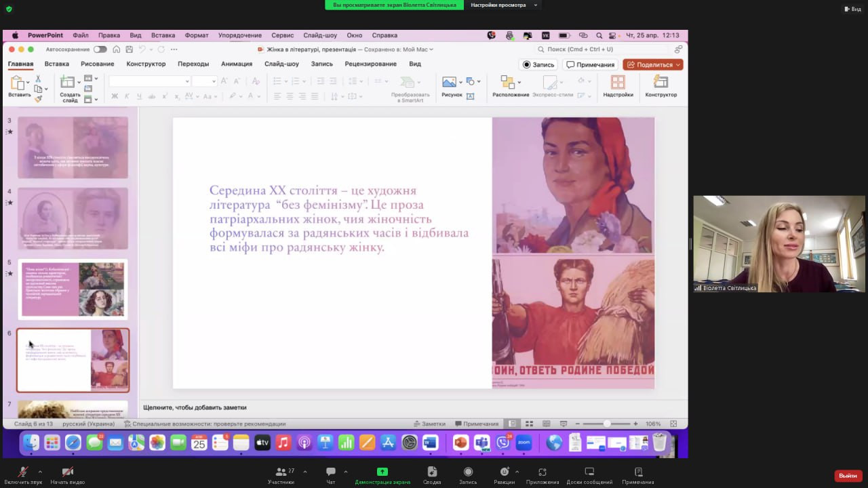Open the Zoom 'Чат' panel
The width and height of the screenshot is (868, 488).
pos(330,472)
